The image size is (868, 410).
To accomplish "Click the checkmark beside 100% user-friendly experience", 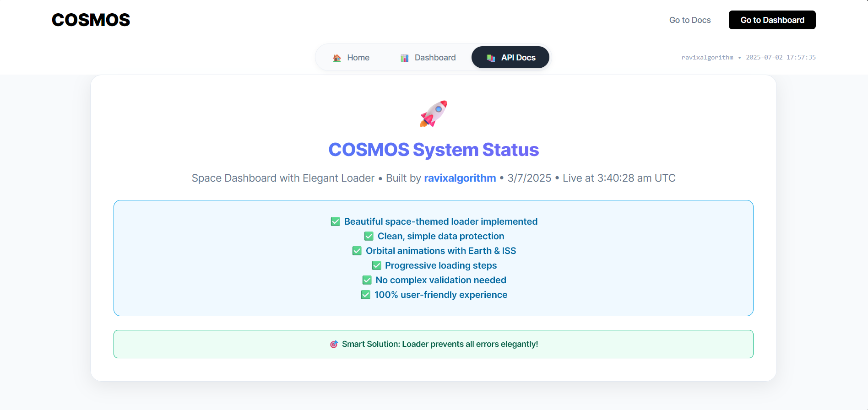I will pos(366,295).
